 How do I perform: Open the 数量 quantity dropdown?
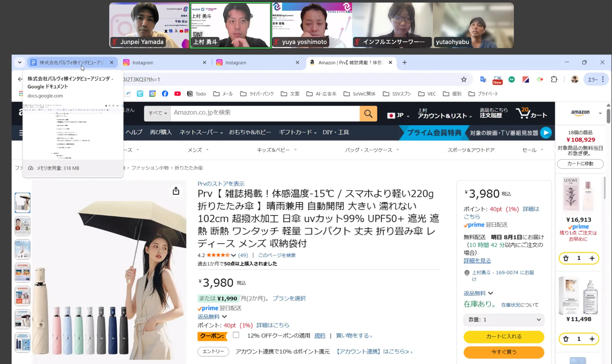click(504, 319)
